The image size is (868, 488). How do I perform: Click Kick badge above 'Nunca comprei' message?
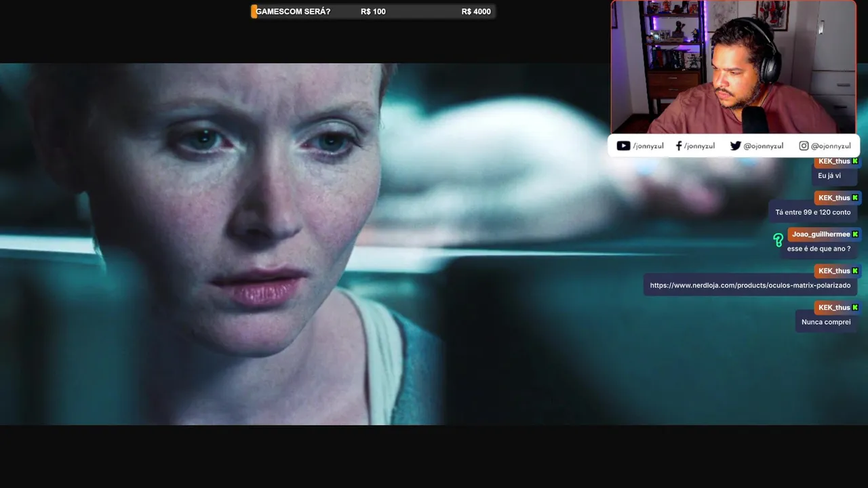(x=855, y=308)
